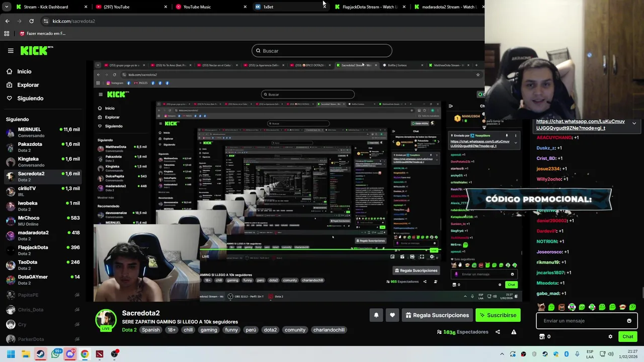Open offline Chris_Dota channel
The image size is (644, 362).
click(43, 310)
